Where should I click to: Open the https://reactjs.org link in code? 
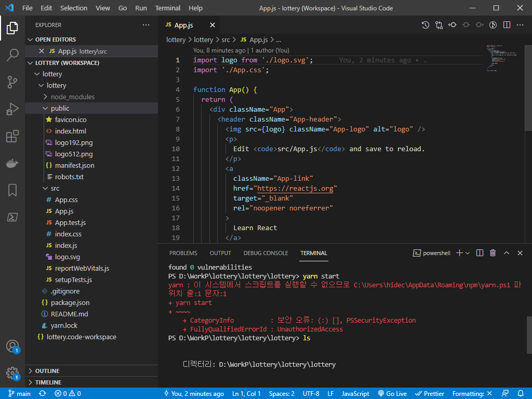tap(295, 188)
